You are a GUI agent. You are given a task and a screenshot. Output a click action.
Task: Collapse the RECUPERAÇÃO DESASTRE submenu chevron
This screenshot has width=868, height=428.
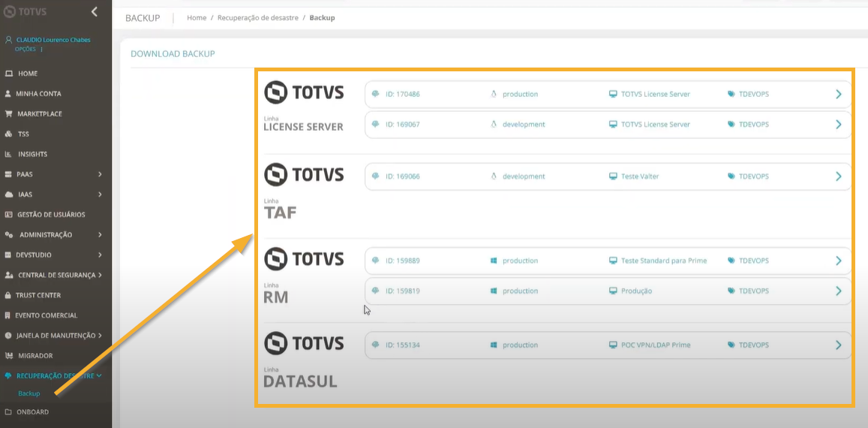[99, 376]
